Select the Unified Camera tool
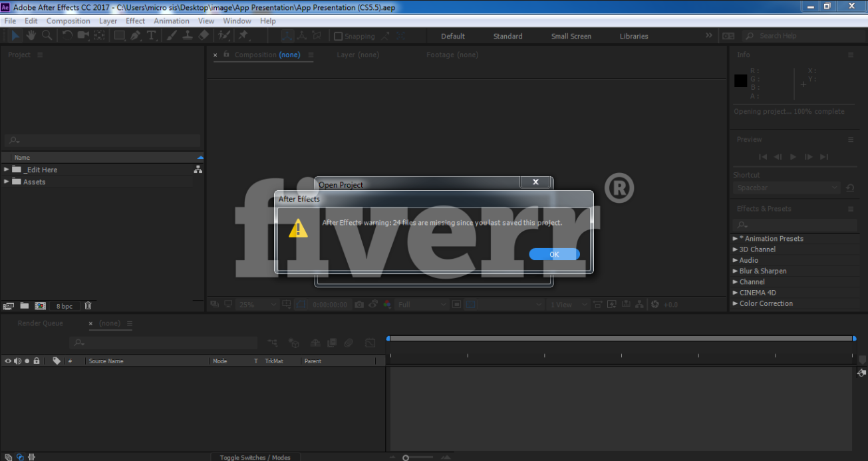868x461 pixels. click(83, 36)
